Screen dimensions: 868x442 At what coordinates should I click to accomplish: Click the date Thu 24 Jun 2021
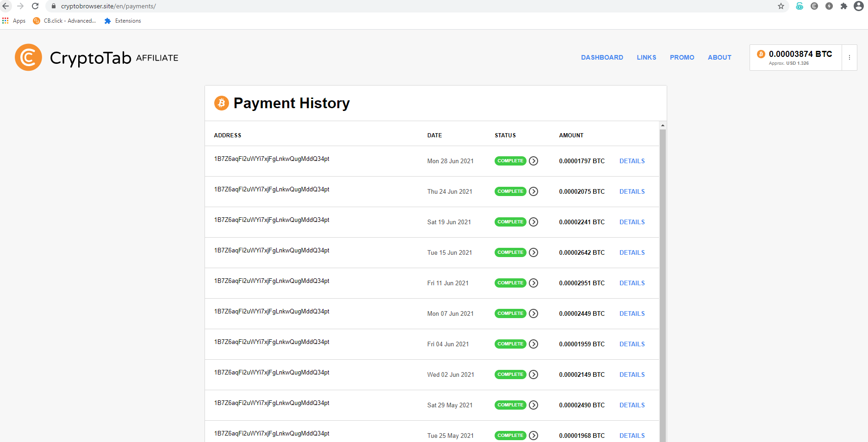click(450, 191)
